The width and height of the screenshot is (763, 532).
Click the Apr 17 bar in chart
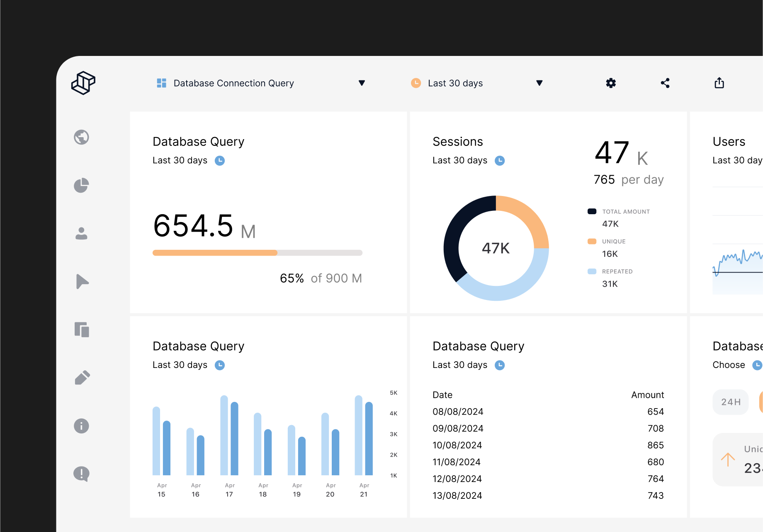coord(229,435)
